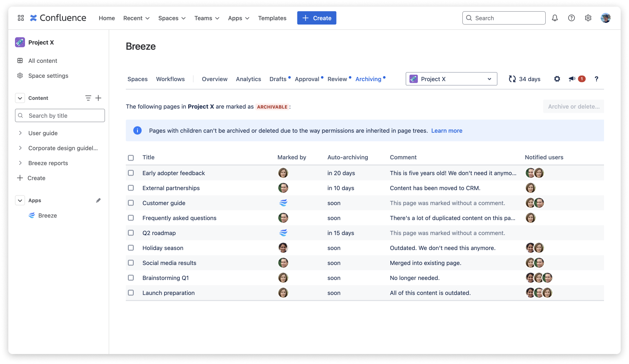Switch to the Analytics tab

click(248, 79)
